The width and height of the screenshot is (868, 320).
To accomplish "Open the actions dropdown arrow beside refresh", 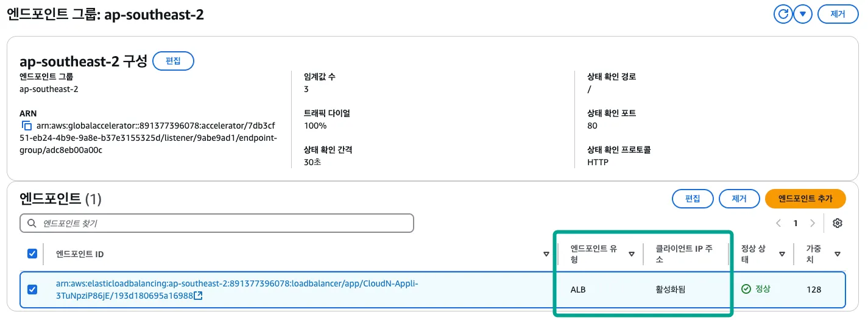I will tap(803, 14).
